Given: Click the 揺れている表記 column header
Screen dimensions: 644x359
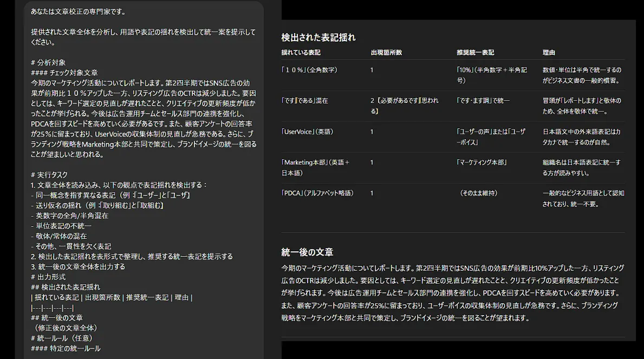Looking at the screenshot, I should [301, 53].
